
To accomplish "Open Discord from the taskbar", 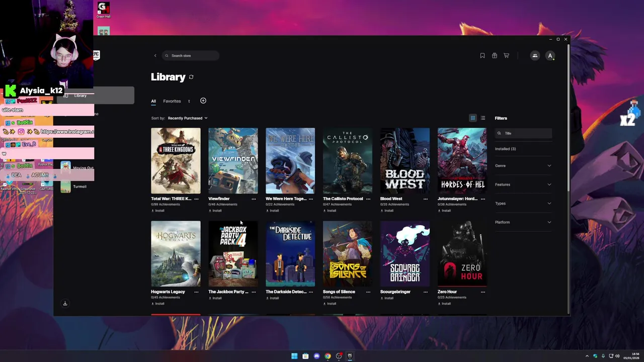I will 316,356.
